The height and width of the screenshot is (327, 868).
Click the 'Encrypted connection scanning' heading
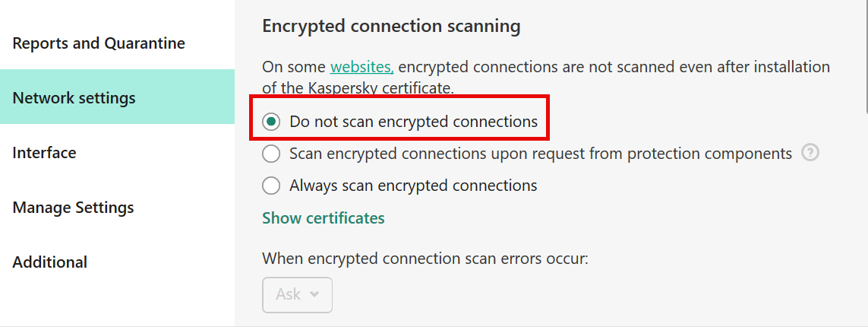pyautogui.click(x=391, y=26)
